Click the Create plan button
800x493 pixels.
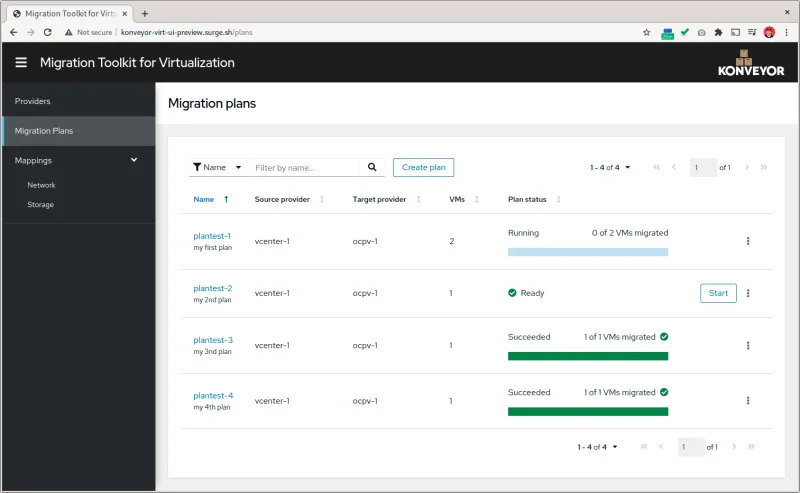[423, 167]
